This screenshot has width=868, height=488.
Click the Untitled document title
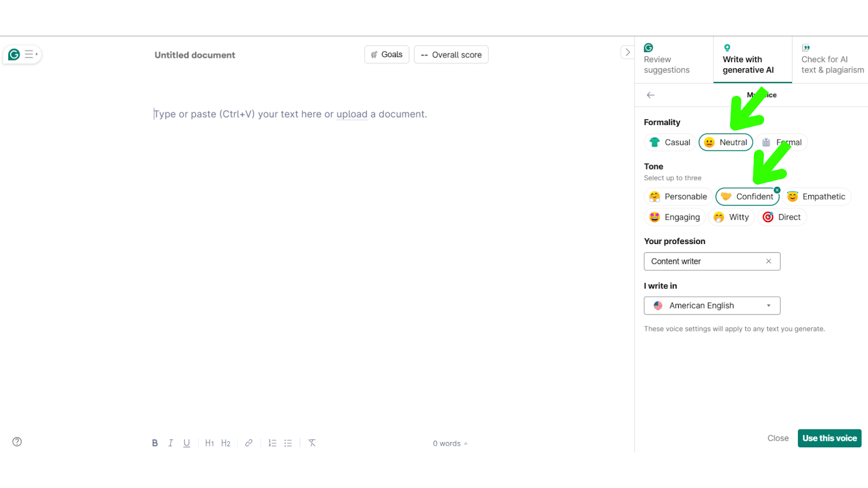[x=195, y=55]
